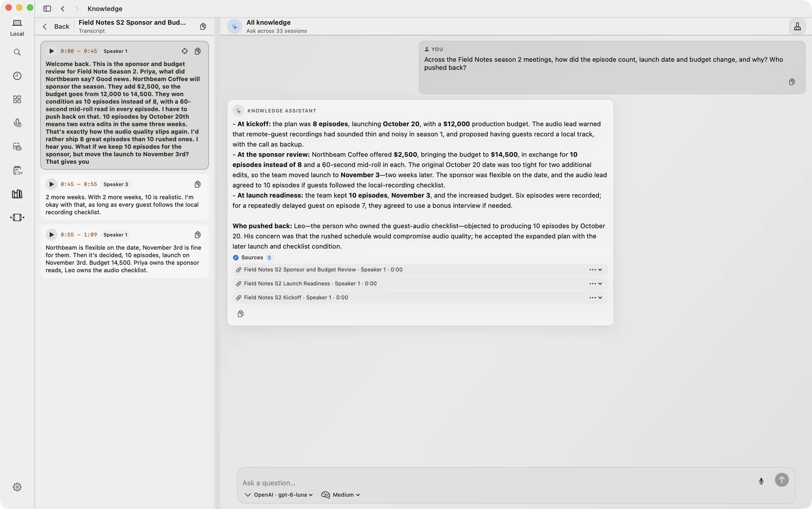Click the Field Notes S2 Sponsor transcript title
812x509 pixels.
(x=132, y=22)
